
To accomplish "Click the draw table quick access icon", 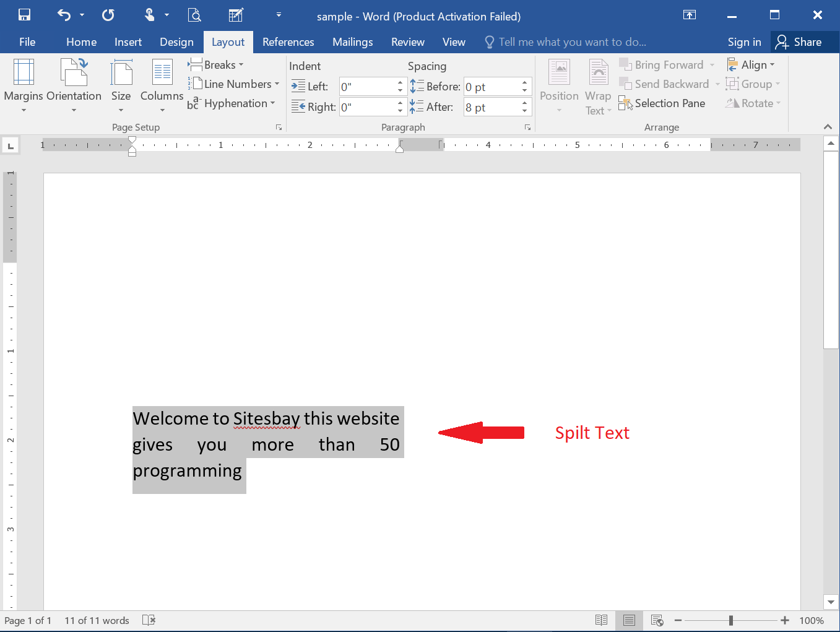I will [x=236, y=15].
